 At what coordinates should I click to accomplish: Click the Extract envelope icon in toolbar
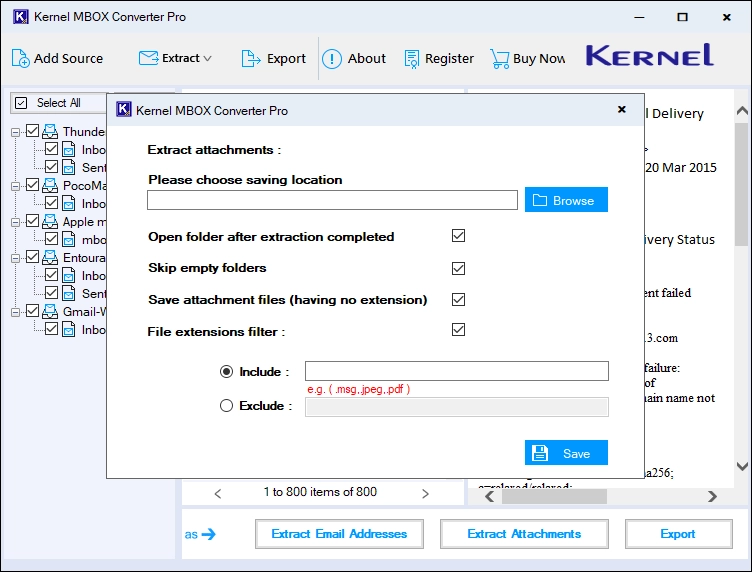148,58
